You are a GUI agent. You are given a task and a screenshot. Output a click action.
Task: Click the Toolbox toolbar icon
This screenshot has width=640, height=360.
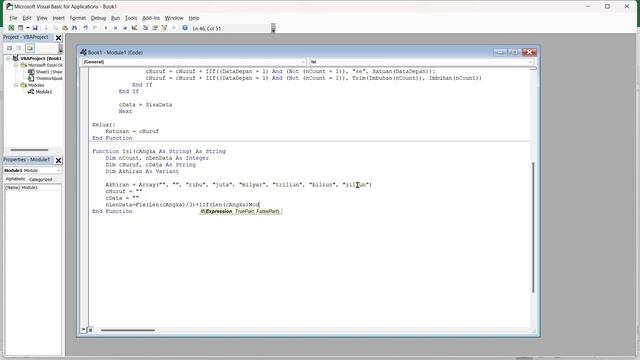click(174, 28)
